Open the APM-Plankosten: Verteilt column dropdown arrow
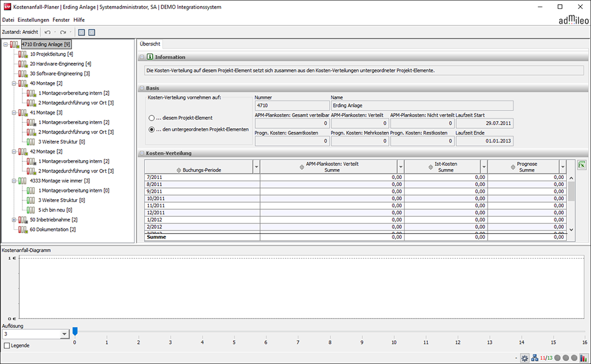This screenshot has height=364, width=591. 401,167
